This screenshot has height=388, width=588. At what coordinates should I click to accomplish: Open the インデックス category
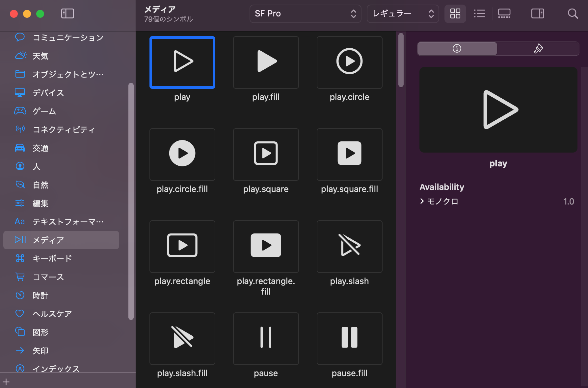[x=61, y=368]
